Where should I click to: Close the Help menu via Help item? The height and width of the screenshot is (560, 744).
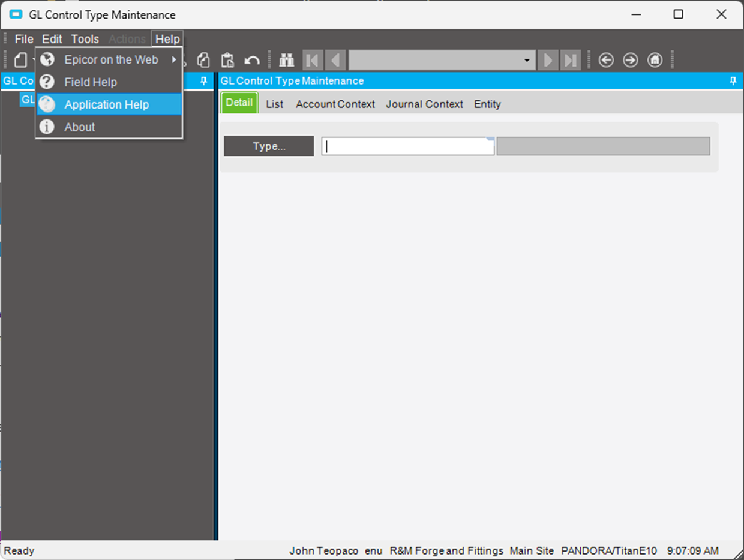[167, 39]
